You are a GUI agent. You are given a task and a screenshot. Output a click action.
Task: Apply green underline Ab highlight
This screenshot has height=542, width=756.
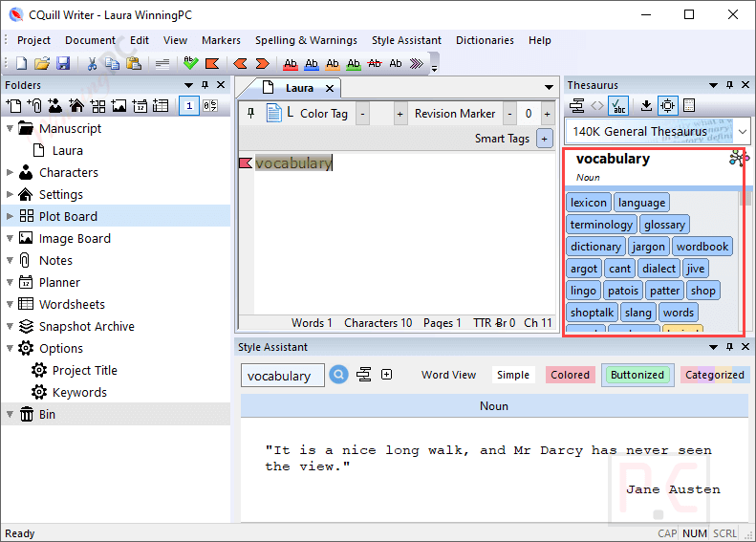(354, 64)
